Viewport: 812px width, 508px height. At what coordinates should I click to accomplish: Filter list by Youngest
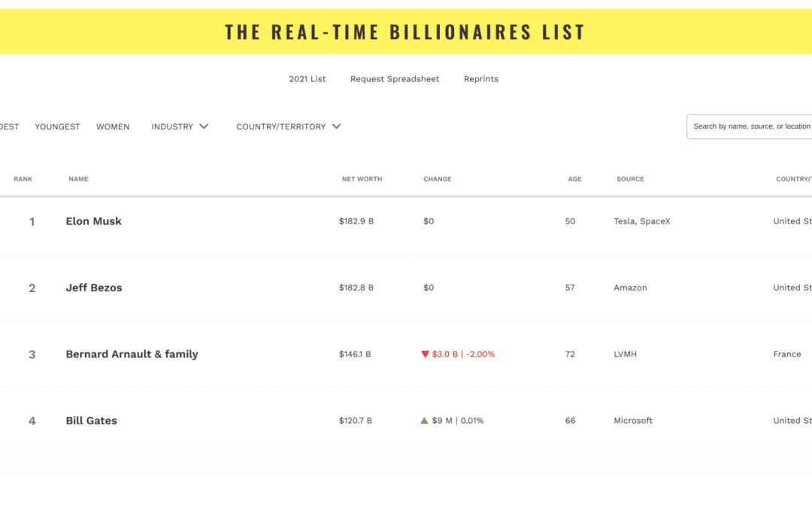point(57,126)
